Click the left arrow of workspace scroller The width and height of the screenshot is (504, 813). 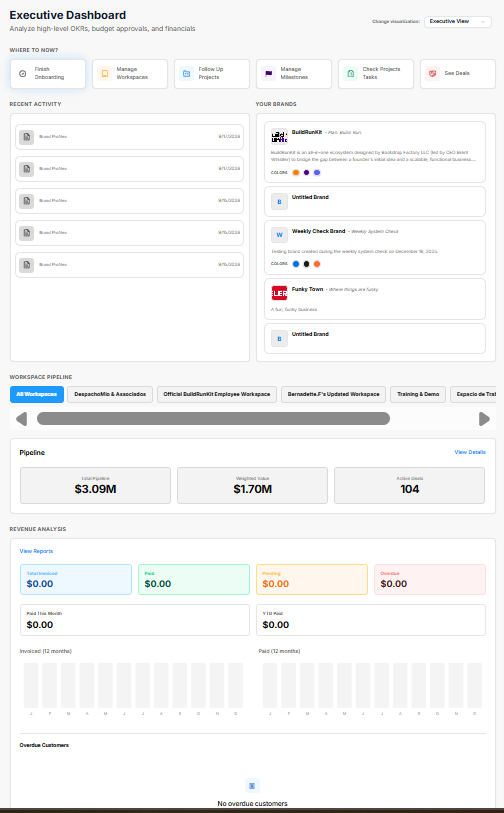21,419
